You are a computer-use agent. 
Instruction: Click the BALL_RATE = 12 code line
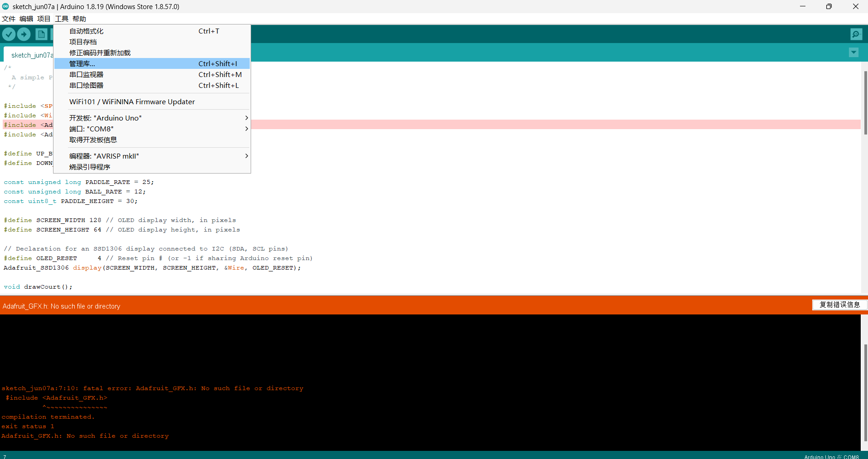pyautogui.click(x=75, y=192)
